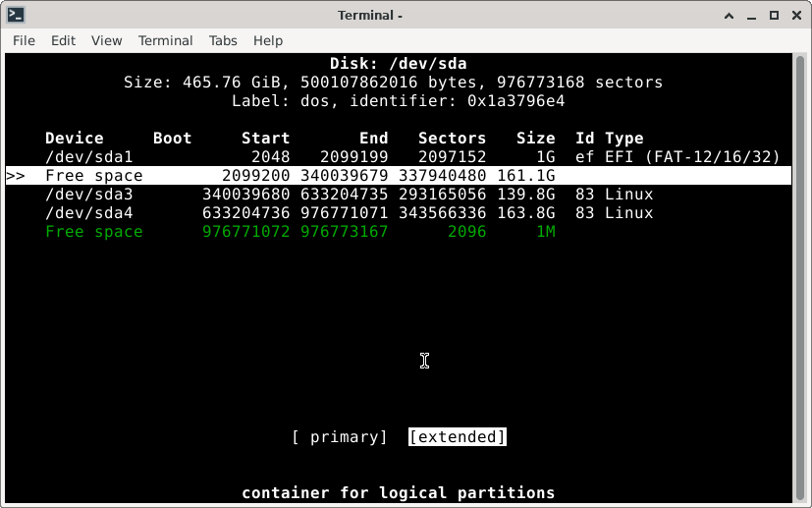This screenshot has height=508, width=812.
Task: Open the View menu
Action: [106, 40]
